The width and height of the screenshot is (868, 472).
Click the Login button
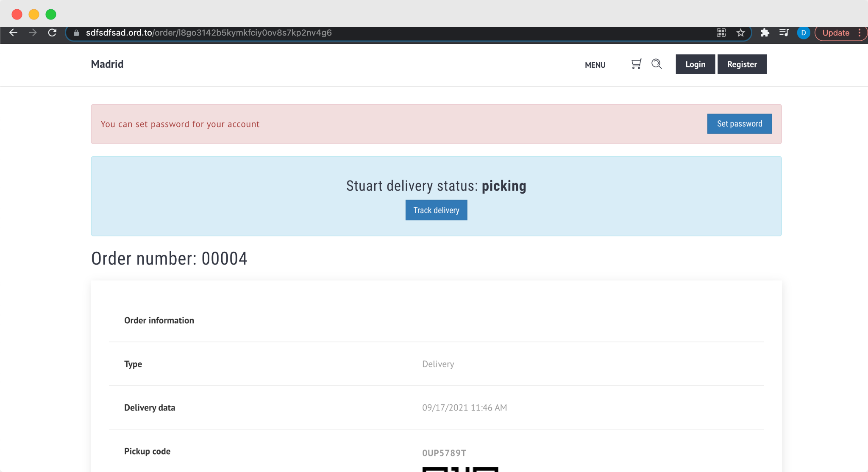(695, 64)
